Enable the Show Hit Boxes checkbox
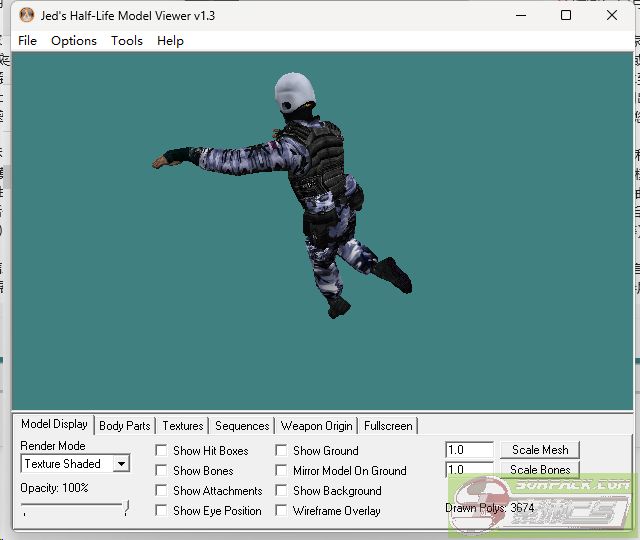The image size is (640, 540). 161,451
